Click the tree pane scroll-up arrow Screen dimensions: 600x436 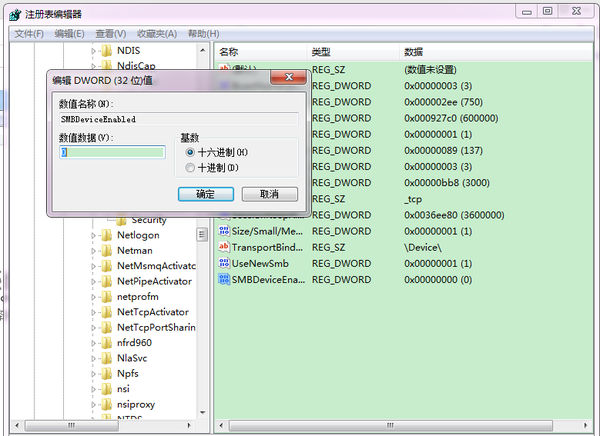click(202, 51)
